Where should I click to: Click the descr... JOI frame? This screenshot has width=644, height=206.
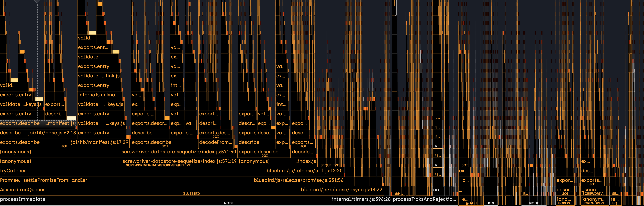(565, 191)
